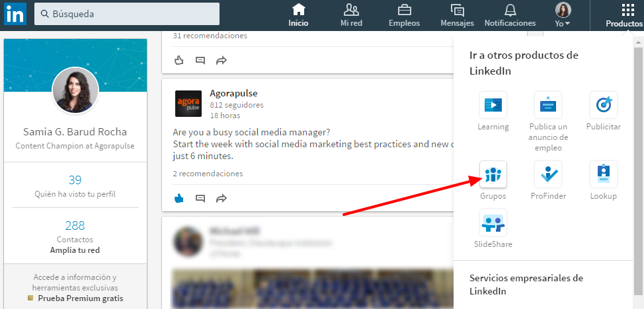The width and height of the screenshot is (644, 309).
Task: Open the Grupos product icon
Action: coord(493,174)
